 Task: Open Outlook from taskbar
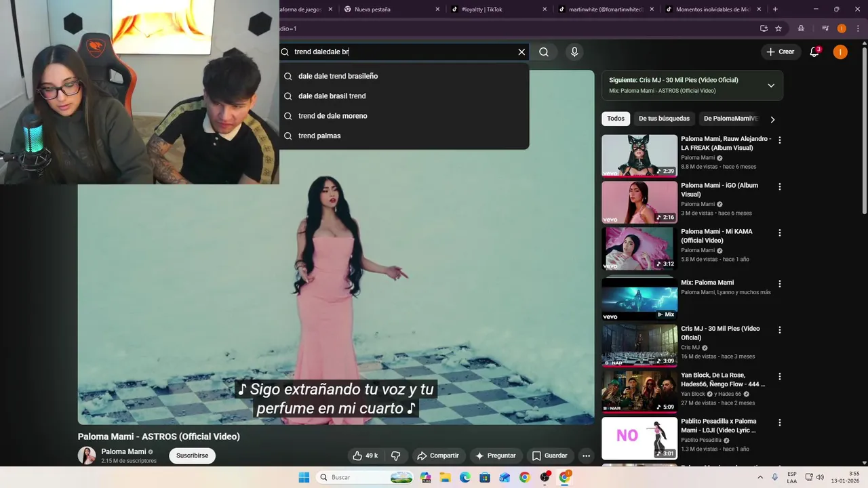[x=505, y=477]
